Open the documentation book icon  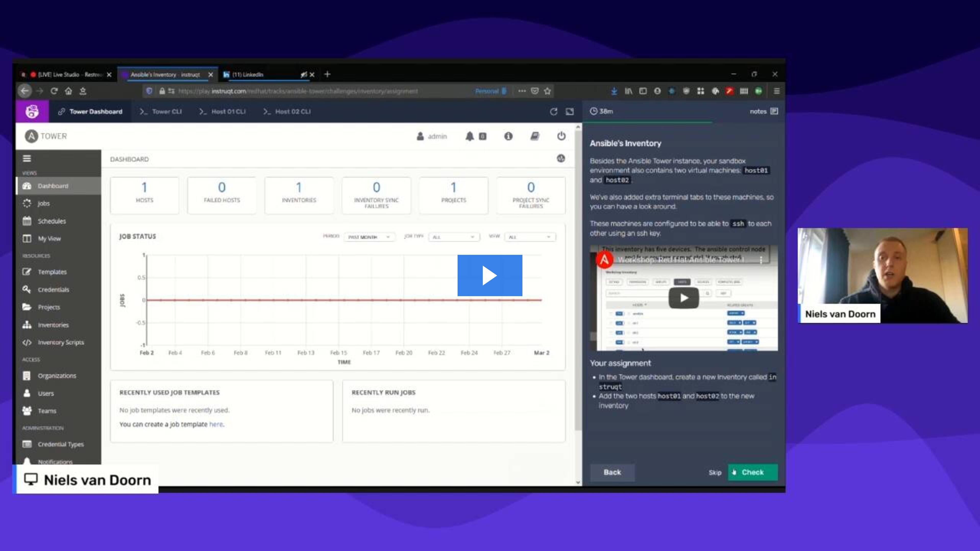pyautogui.click(x=534, y=136)
